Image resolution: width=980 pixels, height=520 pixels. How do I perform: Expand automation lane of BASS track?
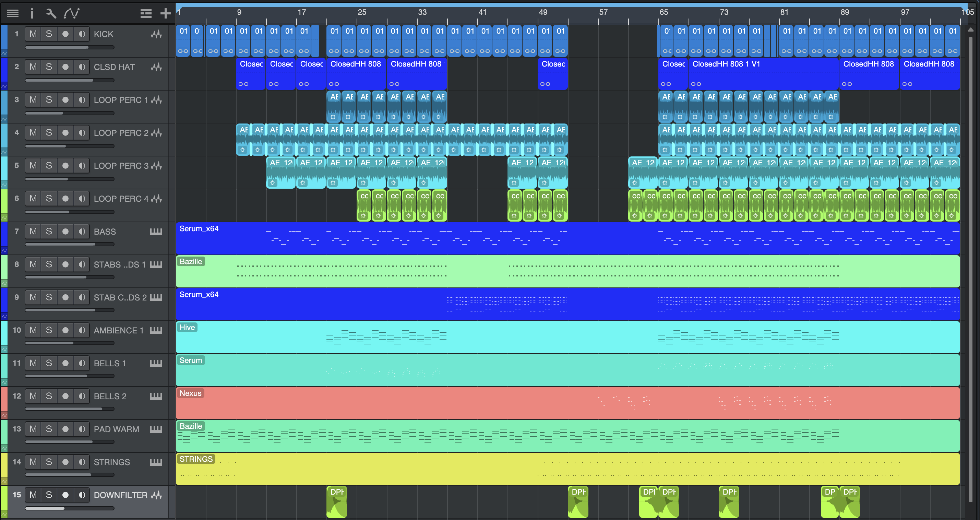tap(4, 250)
